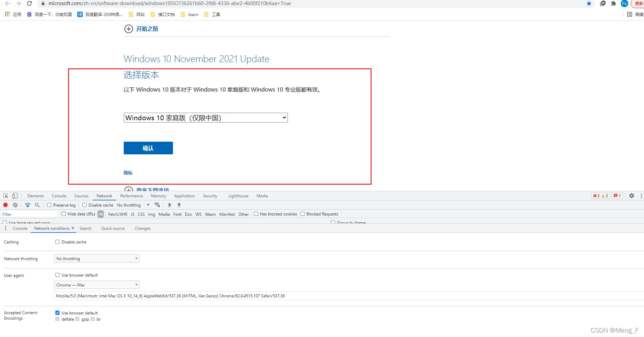Click the issues counter badge

coord(617,196)
